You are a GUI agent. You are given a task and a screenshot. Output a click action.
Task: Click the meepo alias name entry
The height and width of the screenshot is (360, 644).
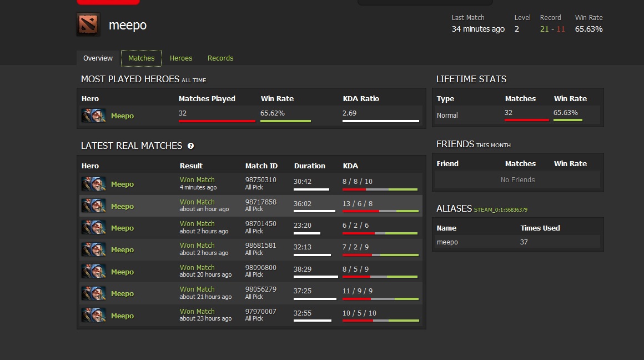(447, 242)
